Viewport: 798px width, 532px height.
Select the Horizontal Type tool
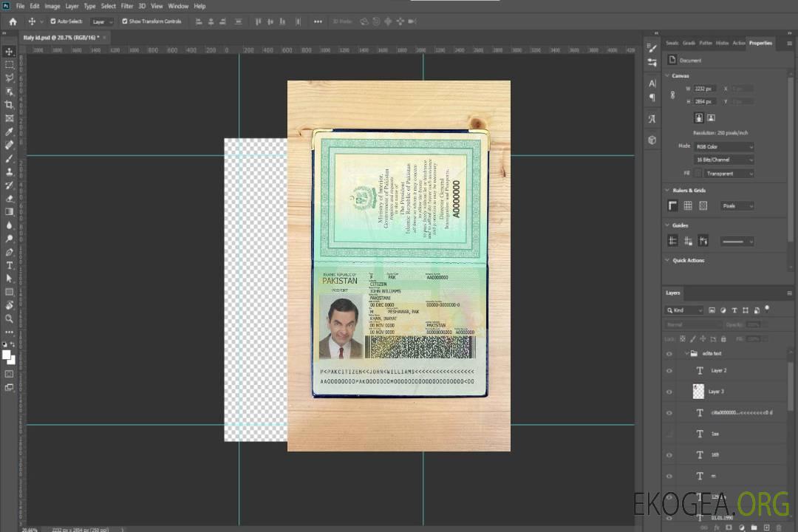(9, 265)
